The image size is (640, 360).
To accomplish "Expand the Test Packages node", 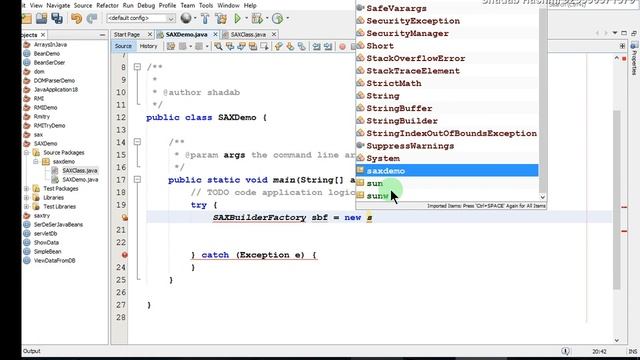I will (x=27, y=189).
